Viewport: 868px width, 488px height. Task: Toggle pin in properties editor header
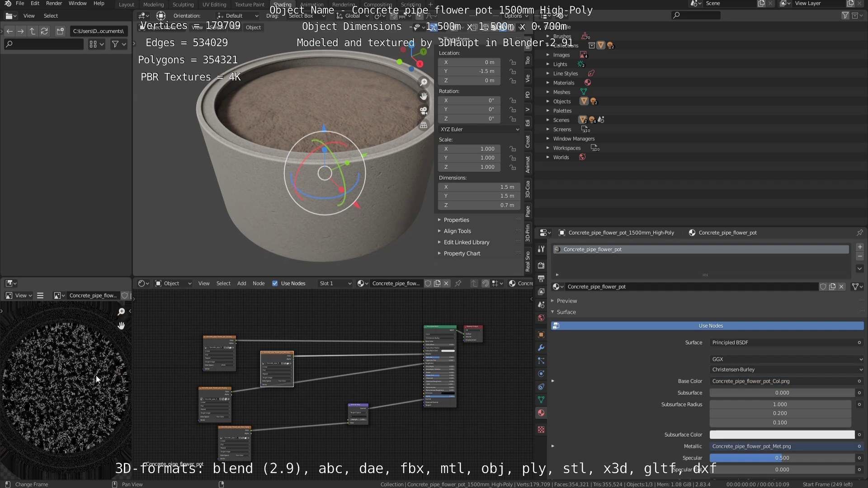coord(859,233)
